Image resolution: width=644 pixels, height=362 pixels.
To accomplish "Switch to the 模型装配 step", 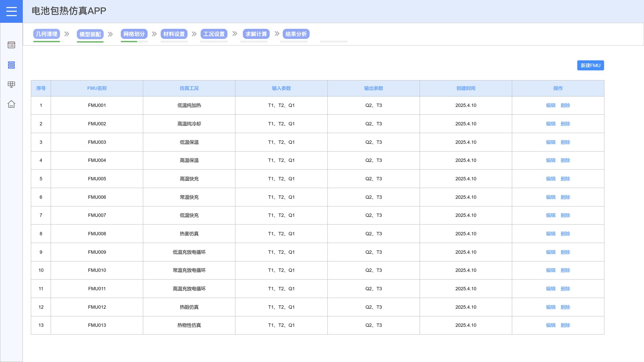I will tap(90, 34).
